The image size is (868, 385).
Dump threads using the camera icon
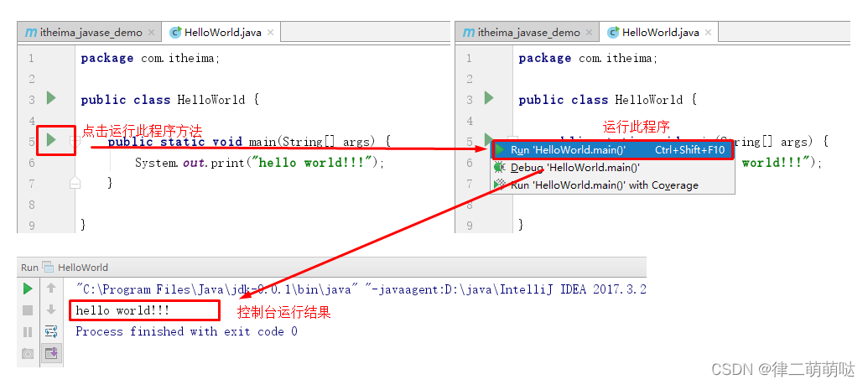[x=28, y=353]
